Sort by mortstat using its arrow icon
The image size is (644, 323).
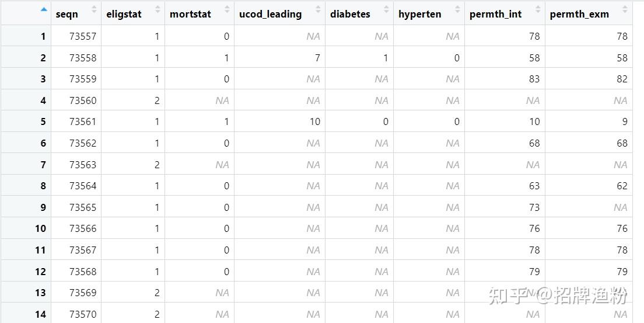point(227,10)
